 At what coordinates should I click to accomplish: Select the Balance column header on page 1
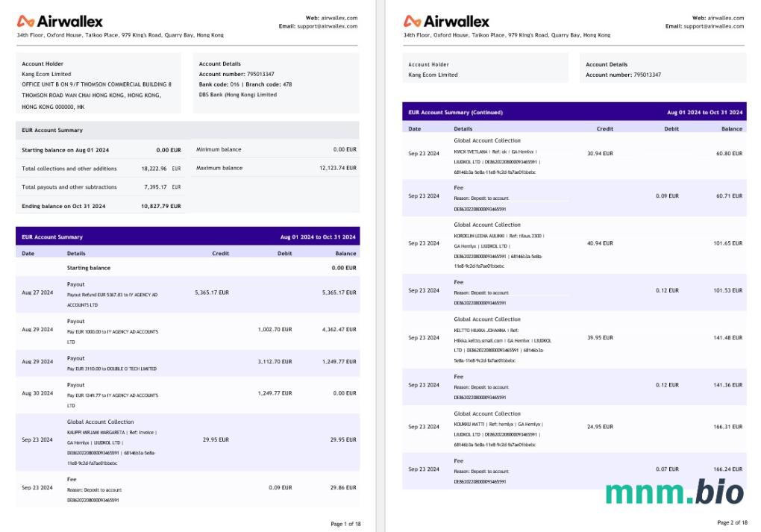(345, 254)
